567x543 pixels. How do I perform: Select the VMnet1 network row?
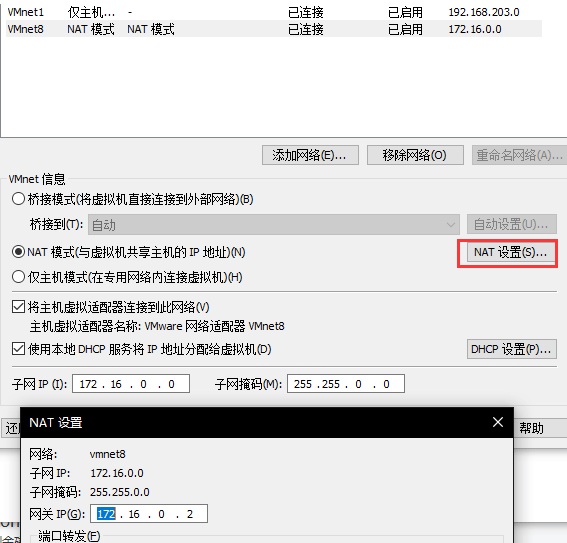(x=274, y=12)
